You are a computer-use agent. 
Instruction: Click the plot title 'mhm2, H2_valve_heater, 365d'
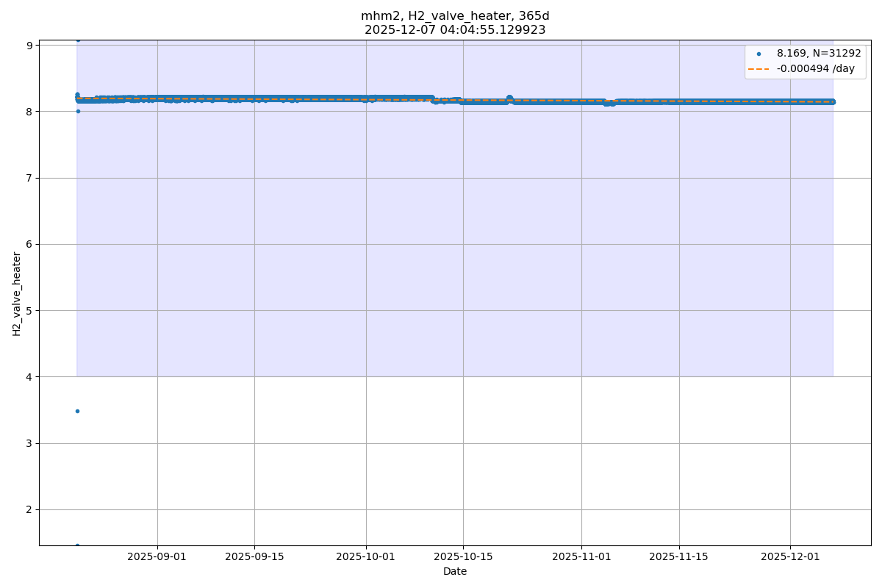point(454,16)
